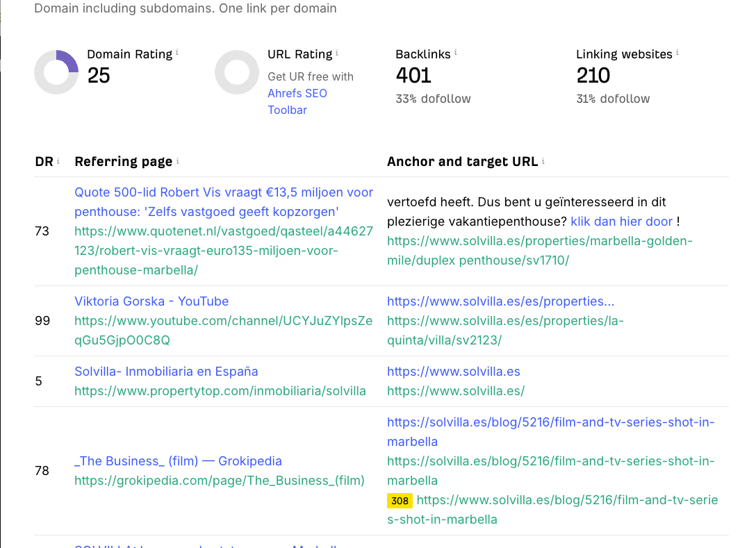Select the Linking websites count 210
Viewport: 756px width, 548px height.
tap(593, 76)
